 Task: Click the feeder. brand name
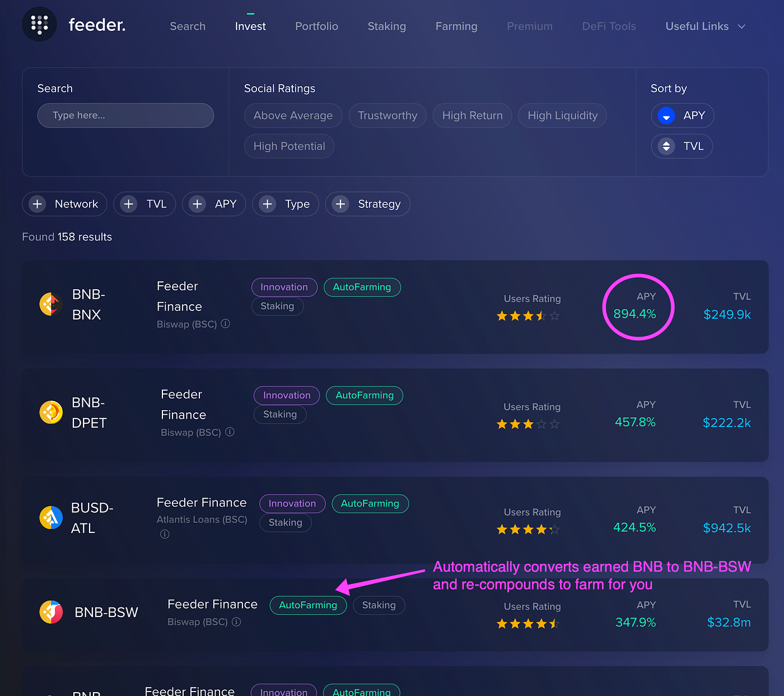coord(97,25)
